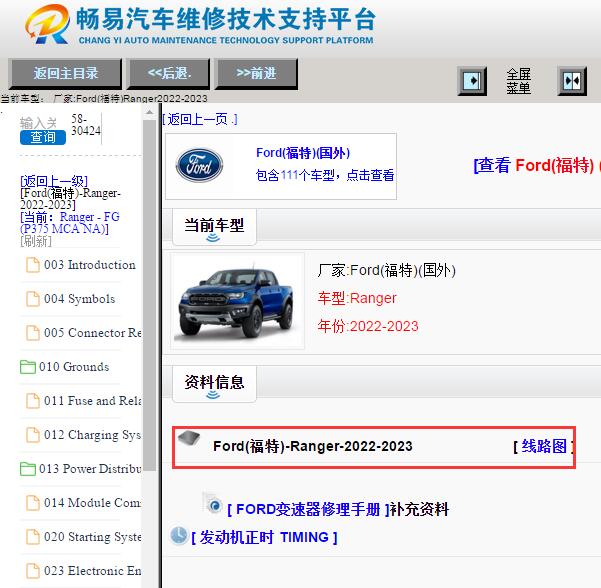601x588 pixels.
Task: Click 包含111个车型，点击查看 link
Action: point(325,175)
